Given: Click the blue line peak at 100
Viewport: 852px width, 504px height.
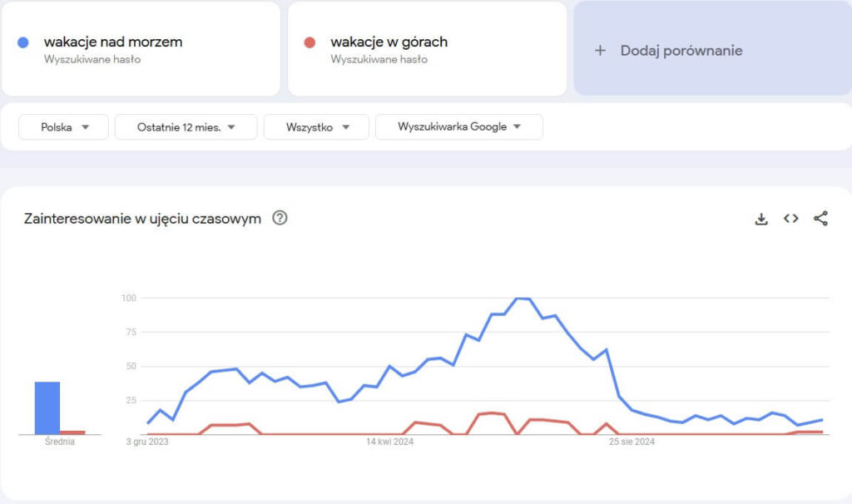Looking at the screenshot, I should [x=523, y=298].
